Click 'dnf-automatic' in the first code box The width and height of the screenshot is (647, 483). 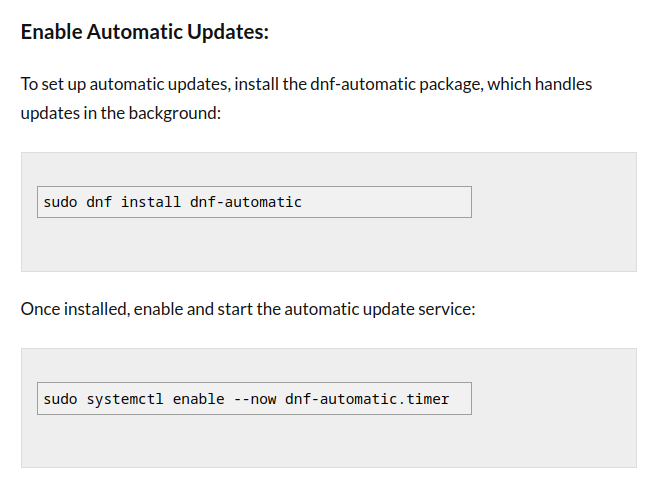(x=246, y=202)
